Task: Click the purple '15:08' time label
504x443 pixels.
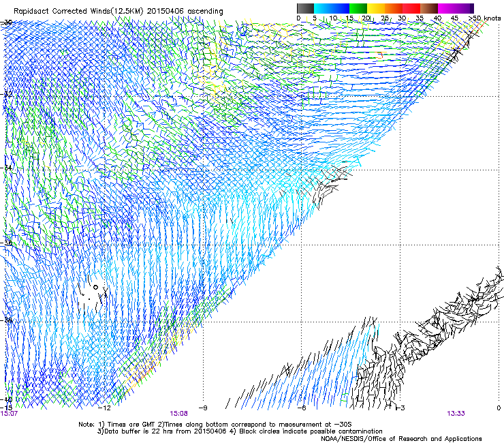Action: (178, 414)
